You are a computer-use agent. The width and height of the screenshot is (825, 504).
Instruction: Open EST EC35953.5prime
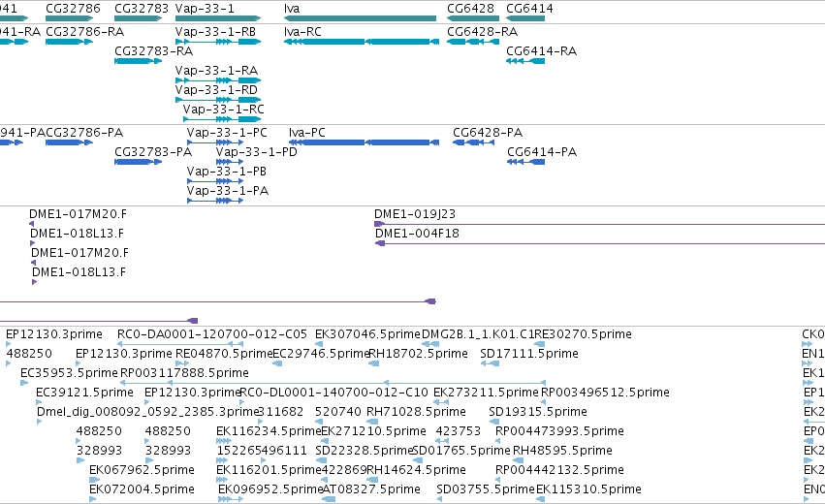coord(69,373)
